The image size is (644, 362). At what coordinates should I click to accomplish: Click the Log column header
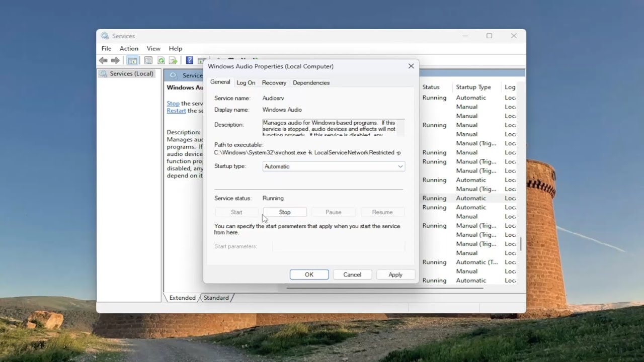(510, 87)
